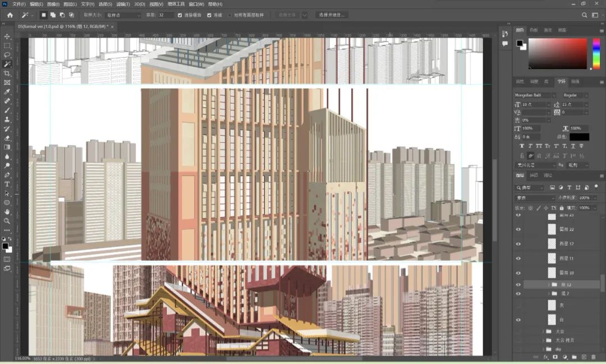
Task: Expand the sky layer group
Action: pyautogui.click(x=543, y=349)
